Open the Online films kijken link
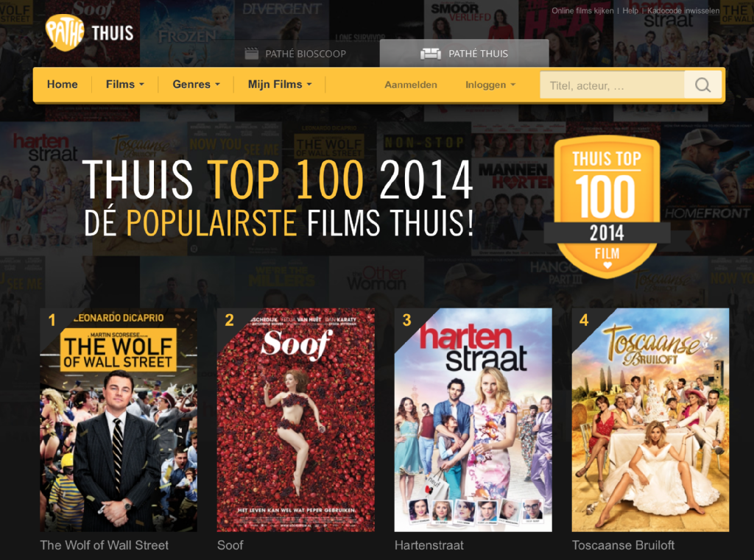 click(582, 10)
